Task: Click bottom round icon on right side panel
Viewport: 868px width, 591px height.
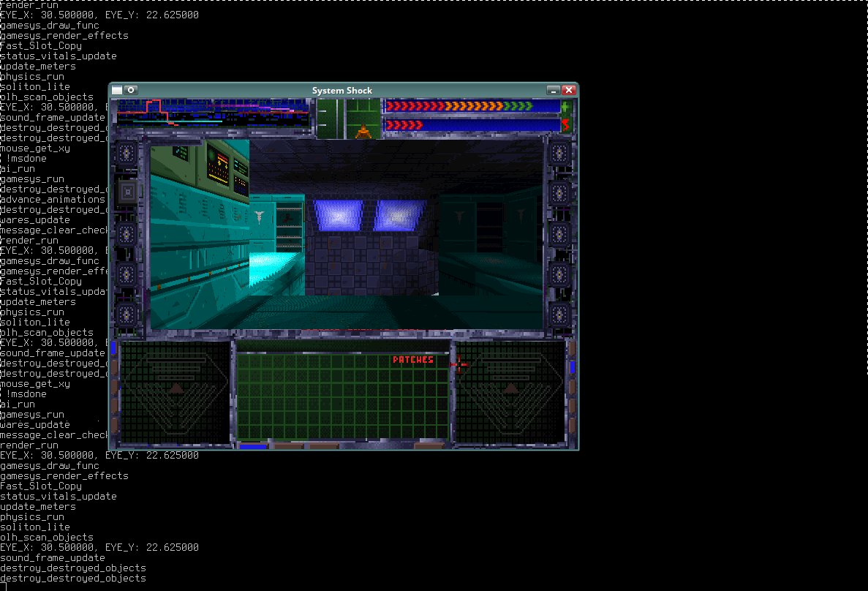Action: 559,315
